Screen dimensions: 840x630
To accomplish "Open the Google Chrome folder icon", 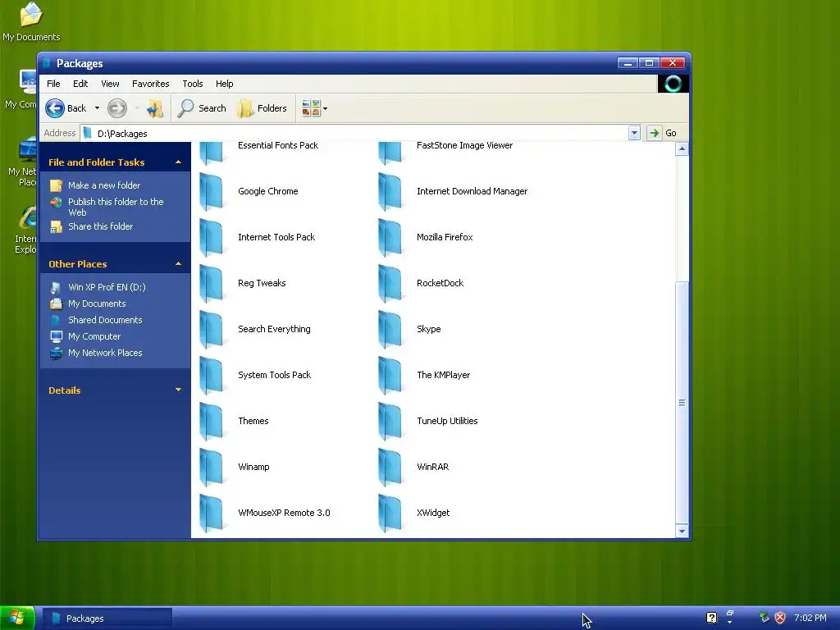I will tap(212, 191).
